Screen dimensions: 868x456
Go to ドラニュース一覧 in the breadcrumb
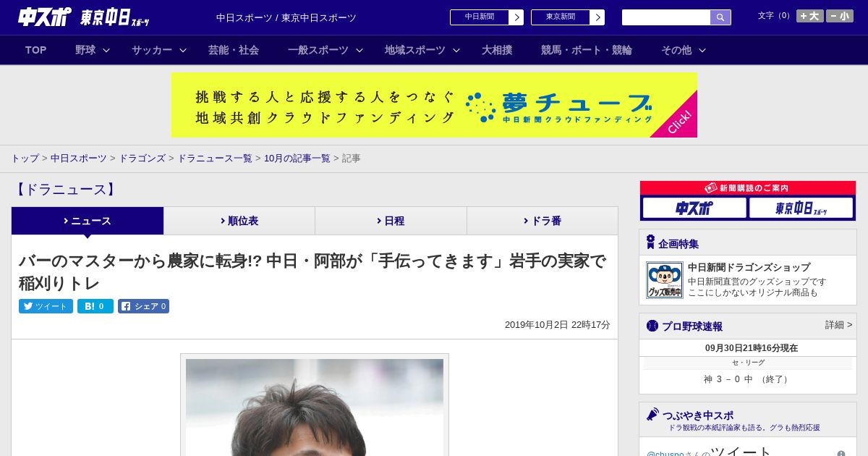(x=215, y=158)
